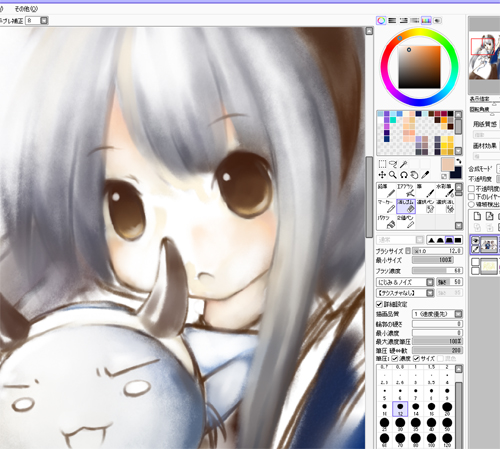The height and width of the screenshot is (449, 500).
Task: Toggle 不透明度 preserve opacity checkbox
Action: pos(471,189)
